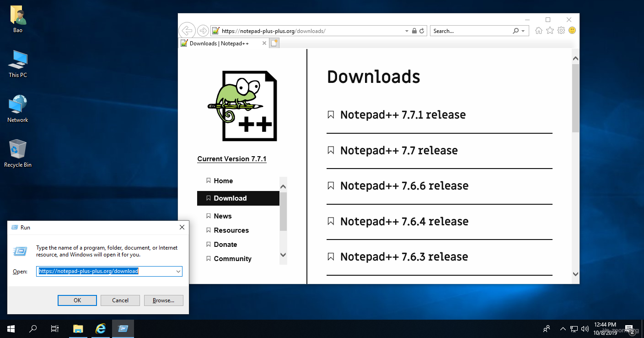Select the Downloads | Notepad++ browser tab
The height and width of the screenshot is (338, 644).
click(223, 43)
